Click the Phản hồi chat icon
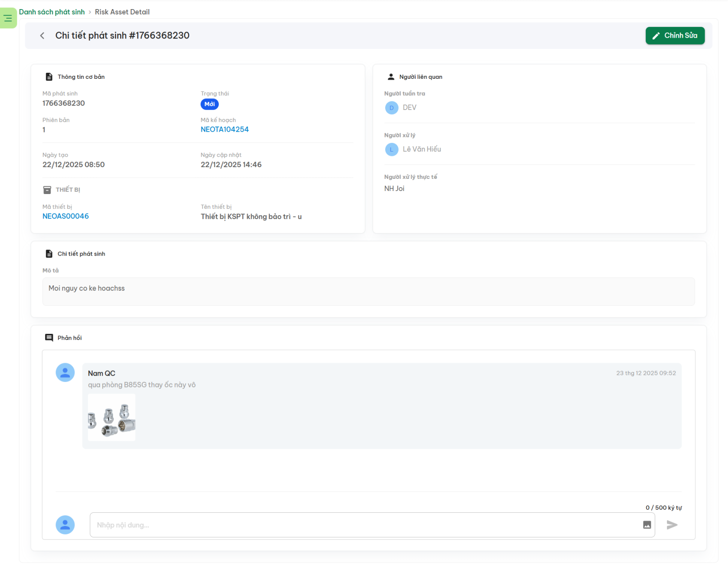 coord(49,338)
